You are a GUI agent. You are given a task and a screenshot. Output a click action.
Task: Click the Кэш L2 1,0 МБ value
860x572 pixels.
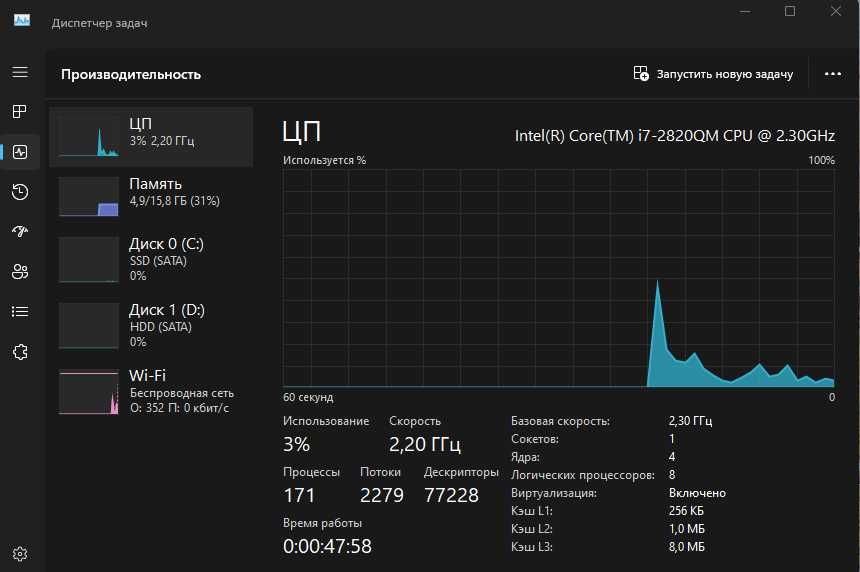coord(686,529)
